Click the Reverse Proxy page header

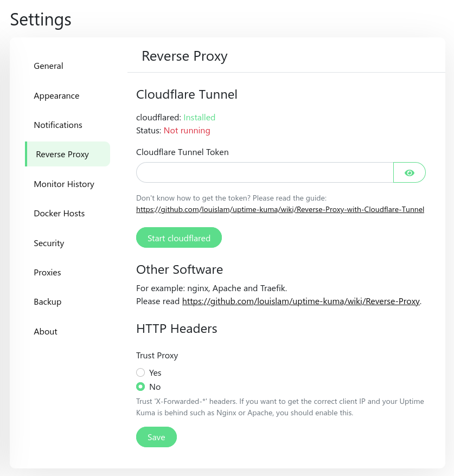click(184, 56)
